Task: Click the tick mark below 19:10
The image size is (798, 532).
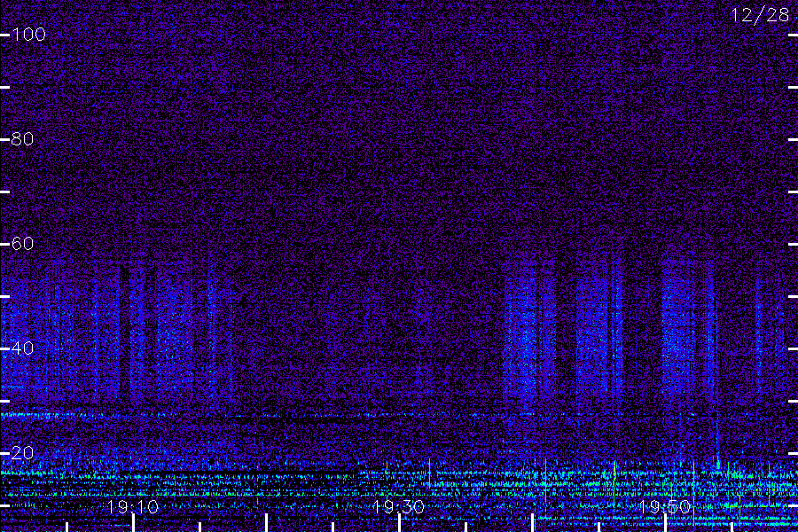Action: pos(133,523)
